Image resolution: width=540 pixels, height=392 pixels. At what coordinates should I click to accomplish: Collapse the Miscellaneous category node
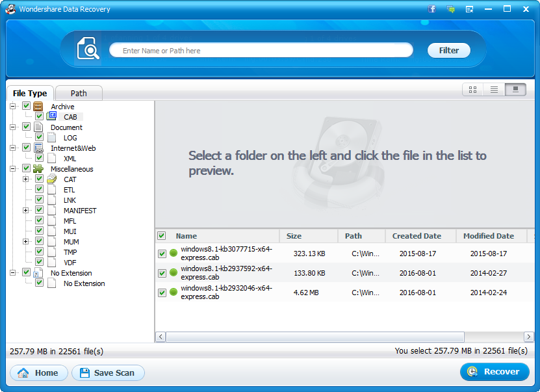click(13, 169)
